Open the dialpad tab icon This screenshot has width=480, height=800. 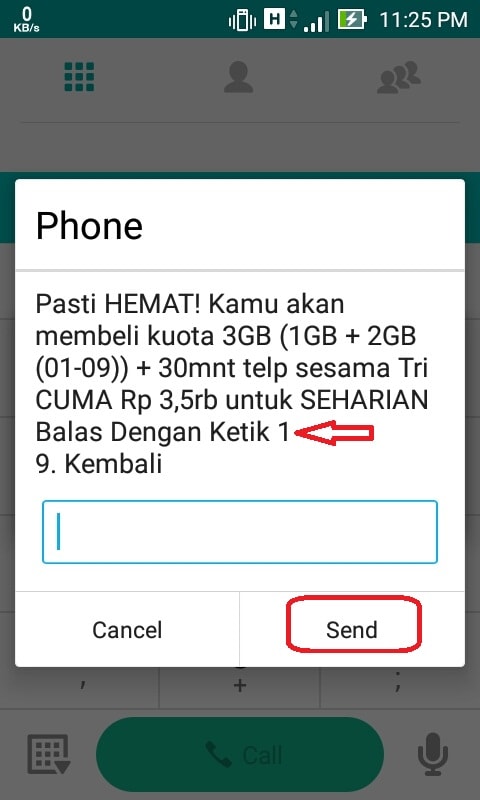pyautogui.click(x=79, y=77)
